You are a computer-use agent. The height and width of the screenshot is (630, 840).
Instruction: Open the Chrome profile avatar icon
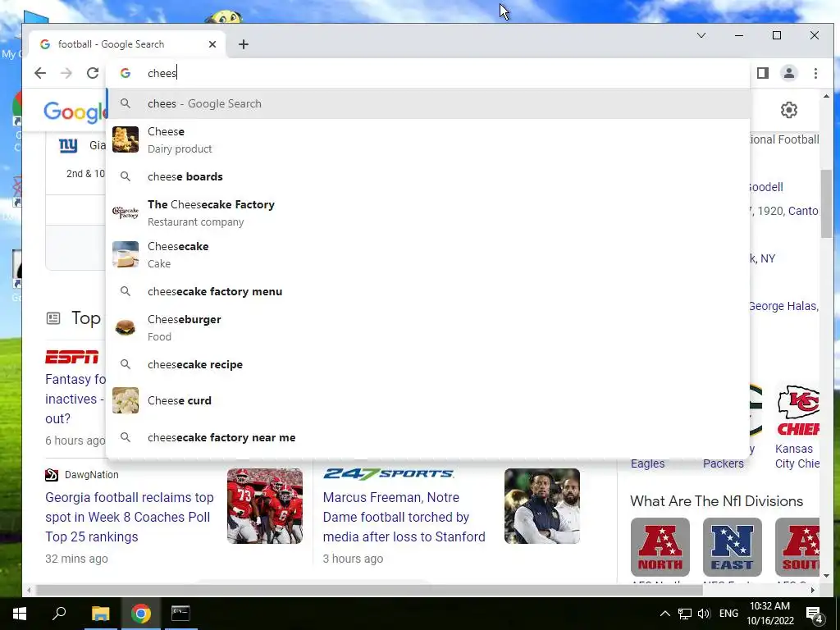coord(789,73)
